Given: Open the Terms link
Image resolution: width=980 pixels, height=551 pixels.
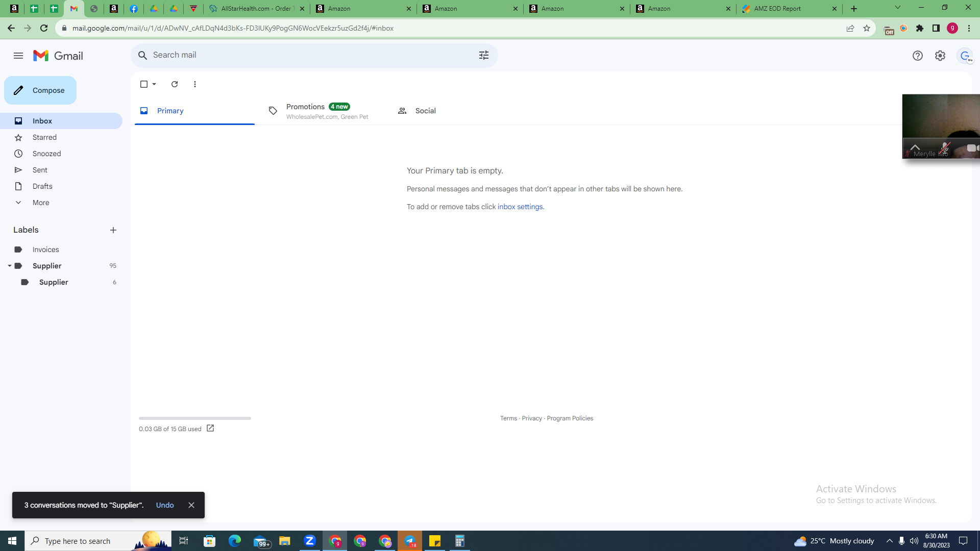Looking at the screenshot, I should 508,418.
